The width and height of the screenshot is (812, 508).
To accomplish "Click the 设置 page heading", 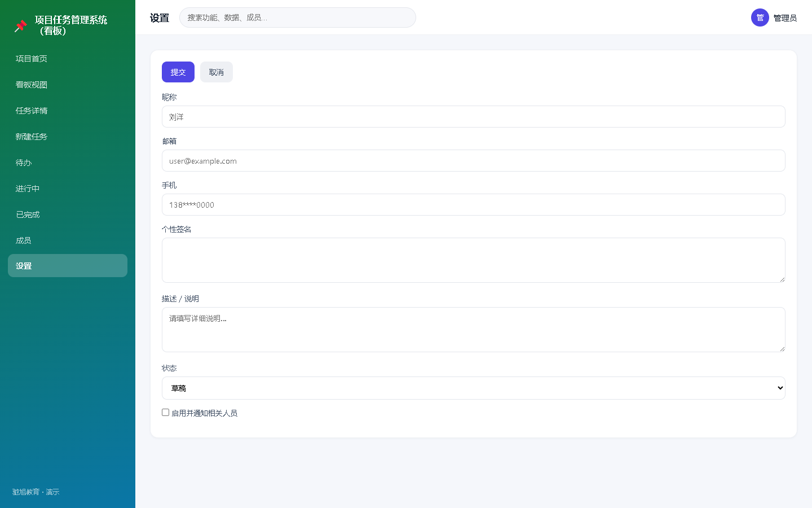I will coord(160,18).
